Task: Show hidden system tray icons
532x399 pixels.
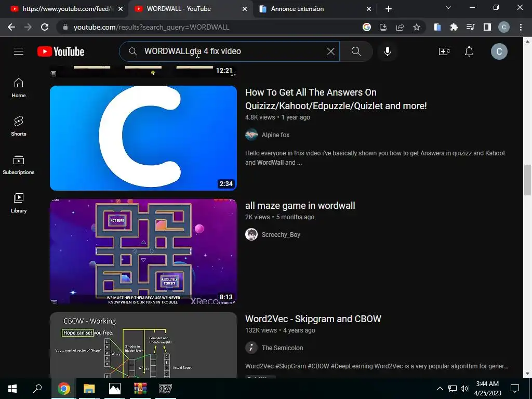Action: pos(440,389)
